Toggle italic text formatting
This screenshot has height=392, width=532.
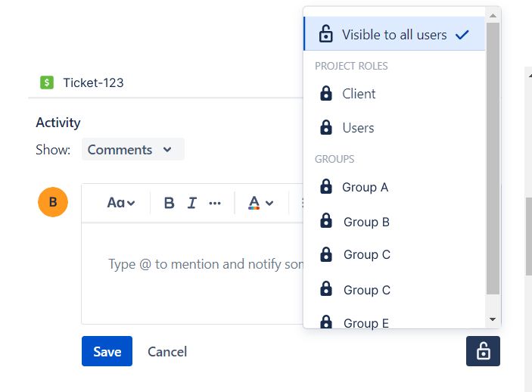(x=192, y=203)
